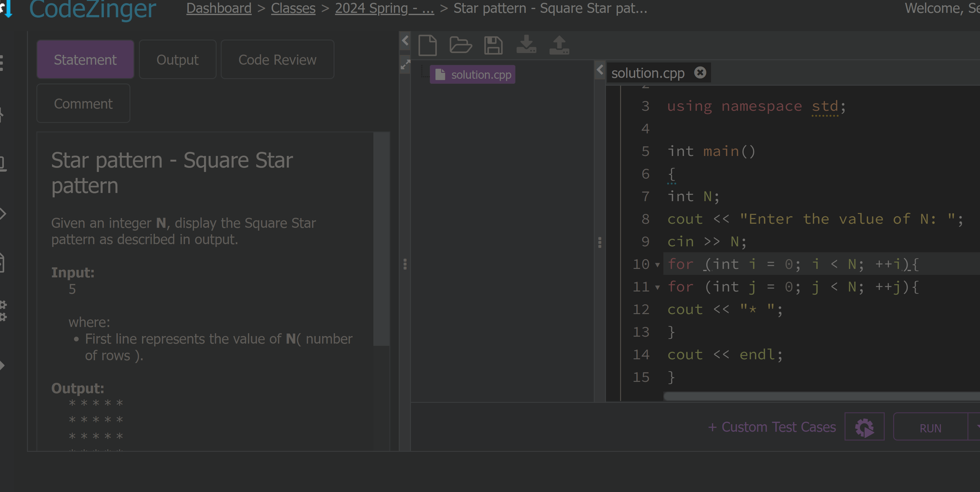Click the Custom Test Cases link
The image size is (980, 492).
point(772,427)
